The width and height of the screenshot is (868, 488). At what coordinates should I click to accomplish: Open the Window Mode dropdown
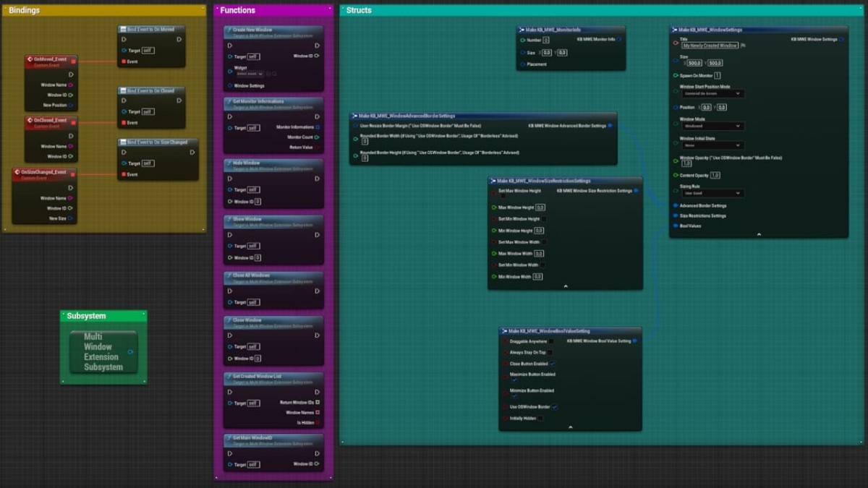(x=712, y=126)
